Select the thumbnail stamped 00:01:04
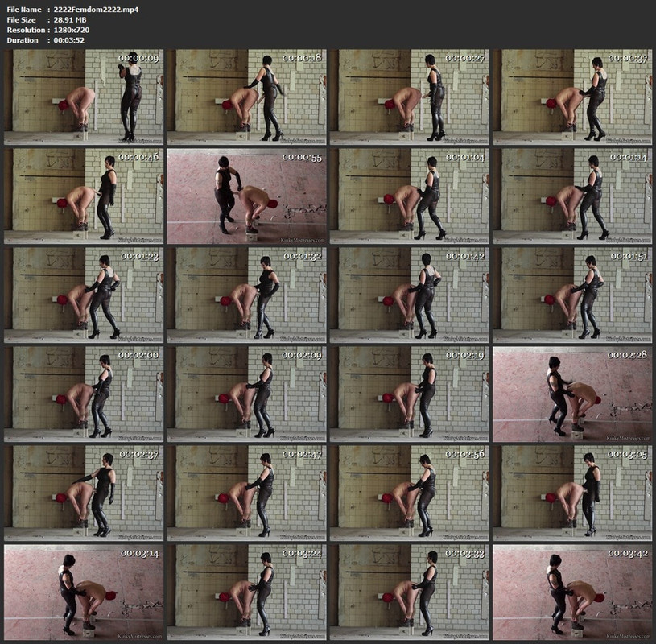 click(x=409, y=196)
